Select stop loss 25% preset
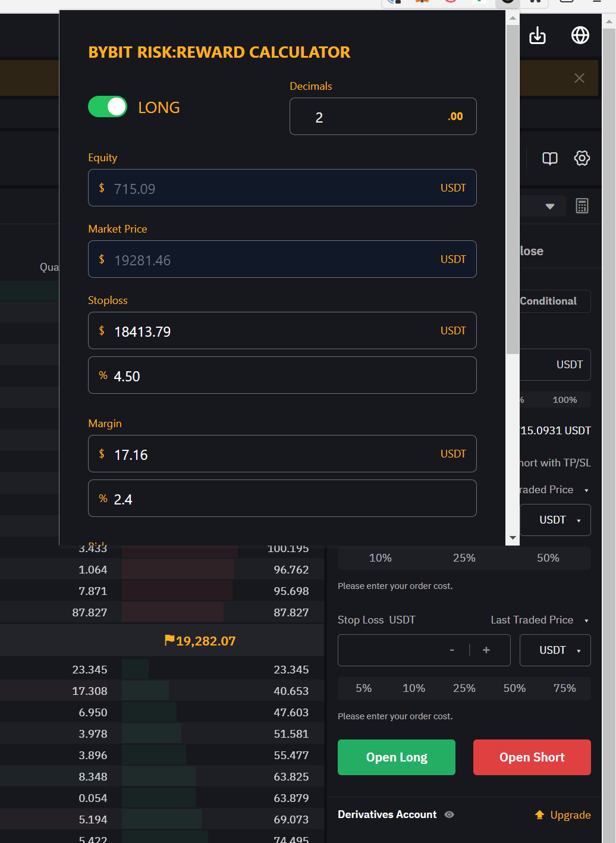This screenshot has width=616, height=843. (464, 688)
